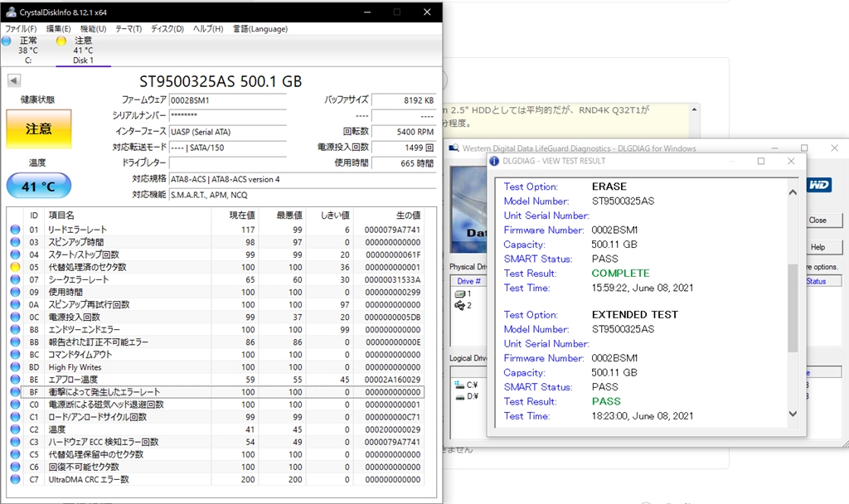Click the supported features field S.M.A.R.T., APM, NCQ

coord(303,195)
